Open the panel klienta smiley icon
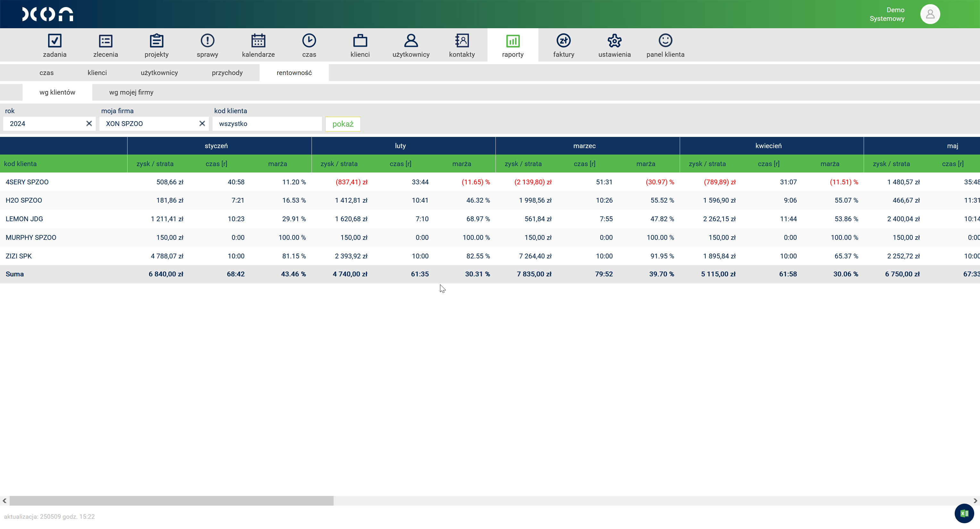 pos(665,40)
